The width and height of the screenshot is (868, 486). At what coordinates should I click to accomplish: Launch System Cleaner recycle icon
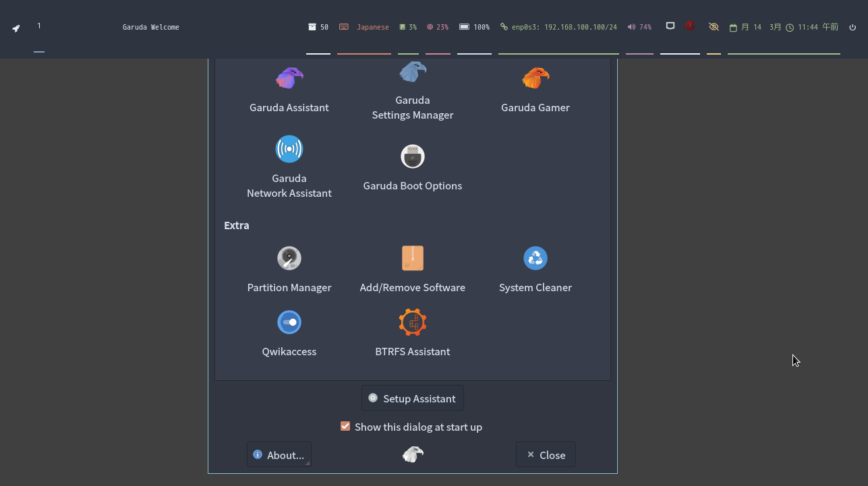[536, 258]
